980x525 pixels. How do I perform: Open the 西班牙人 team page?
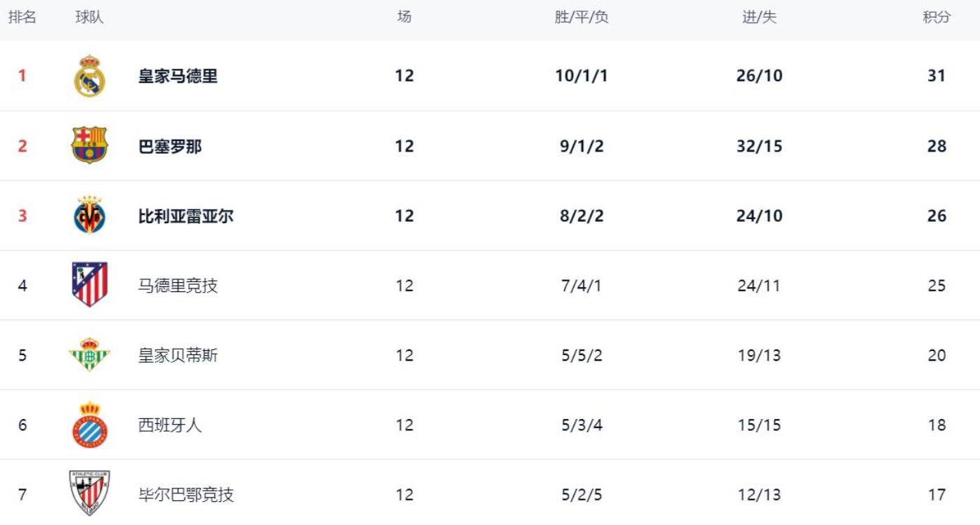tap(170, 425)
